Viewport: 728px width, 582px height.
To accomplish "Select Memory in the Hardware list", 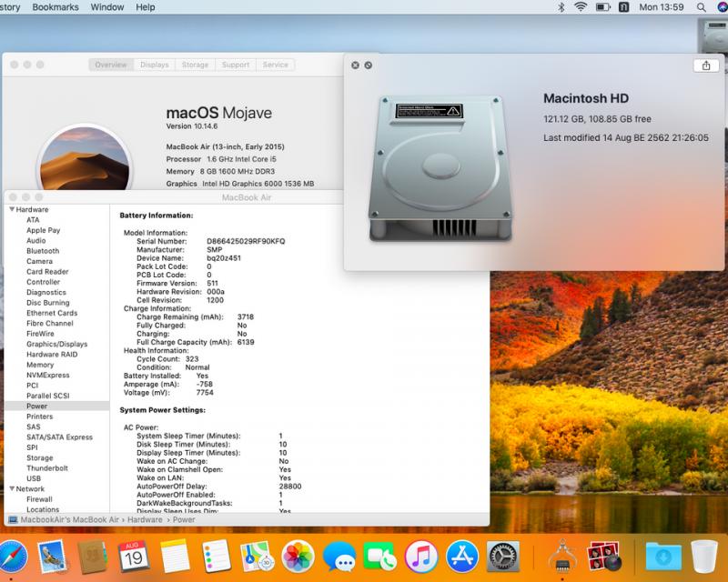I will point(40,365).
